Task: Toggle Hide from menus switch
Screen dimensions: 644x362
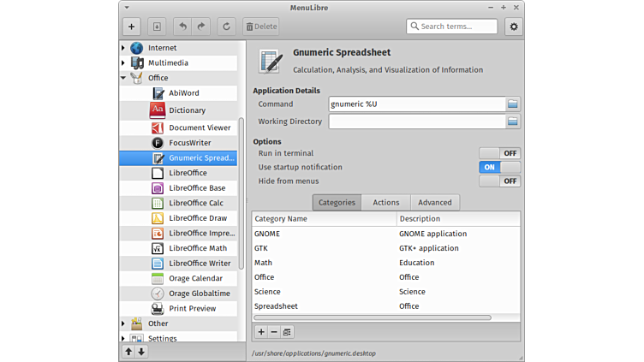Action: (499, 181)
